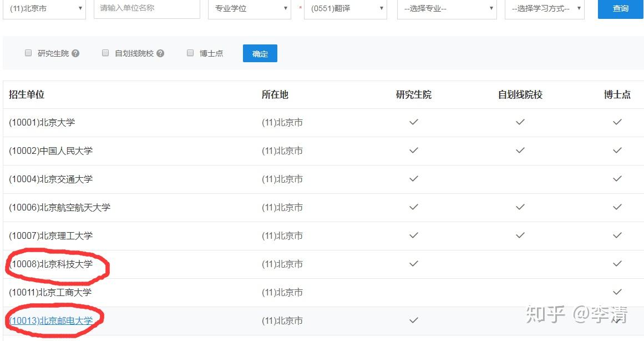Screen dimensions: 644x341
Task: Enable the 自划线院校 checkbox
Action: [105, 53]
